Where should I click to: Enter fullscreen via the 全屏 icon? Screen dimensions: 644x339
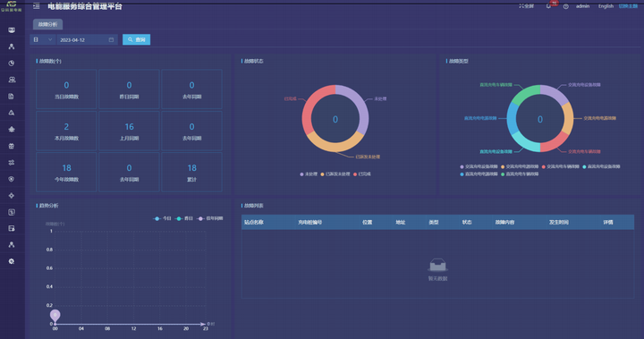526,6
